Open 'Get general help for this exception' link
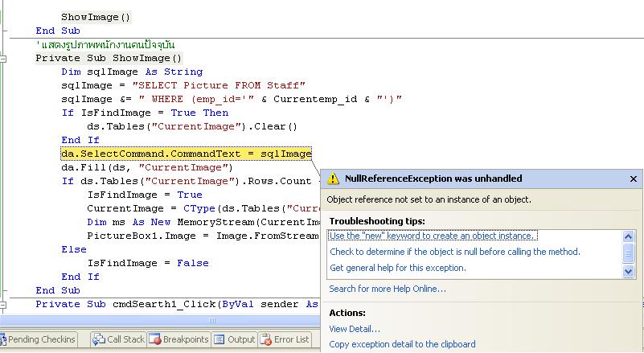Screen dimensions: 644x353 coord(398,268)
